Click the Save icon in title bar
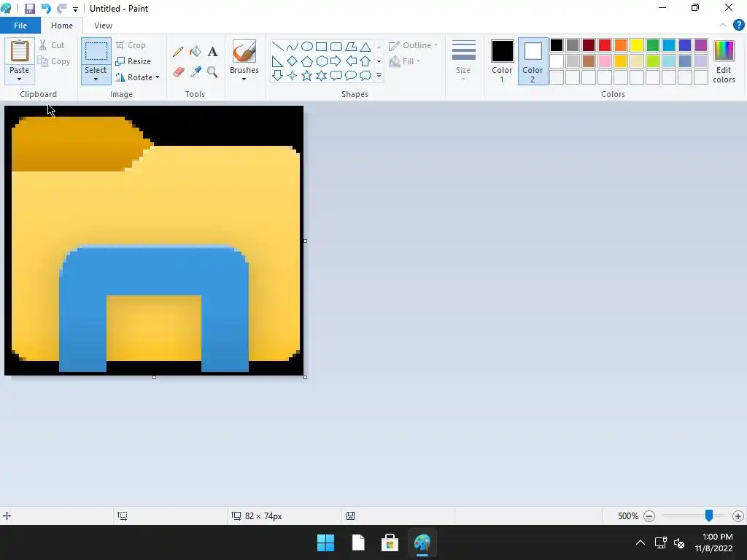Viewport: 747px width, 560px height. point(29,9)
